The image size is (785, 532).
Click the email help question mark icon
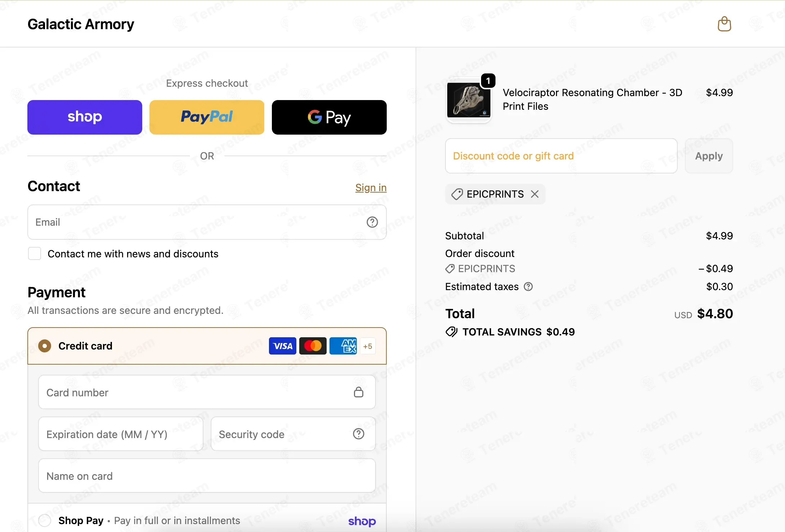pos(372,222)
